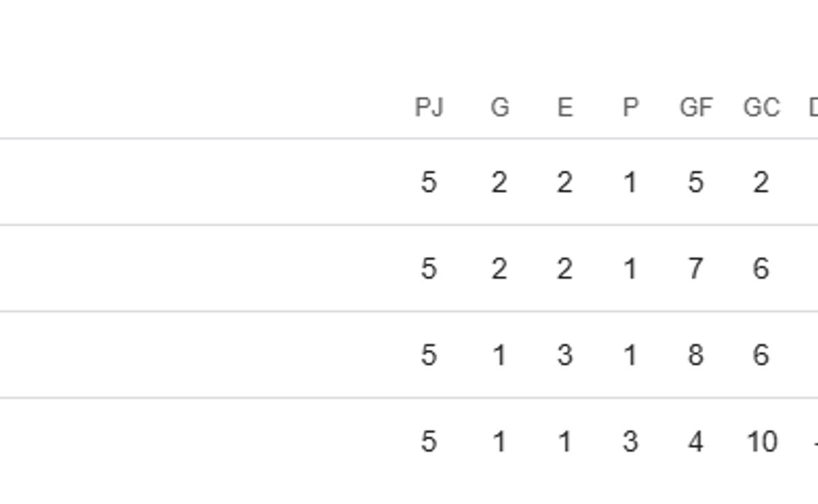Viewport: 818px width, 504px height.
Task: Click the GC value 10
Action: coord(761,442)
